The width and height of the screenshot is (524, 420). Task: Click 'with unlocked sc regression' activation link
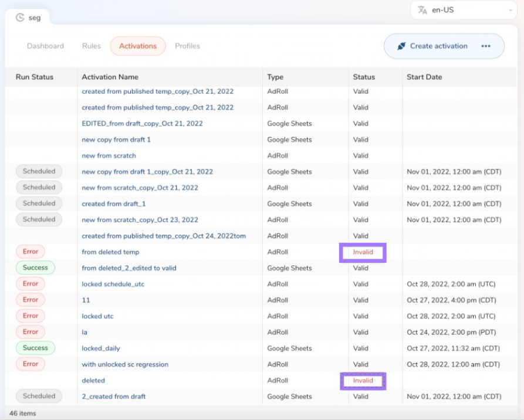click(125, 364)
